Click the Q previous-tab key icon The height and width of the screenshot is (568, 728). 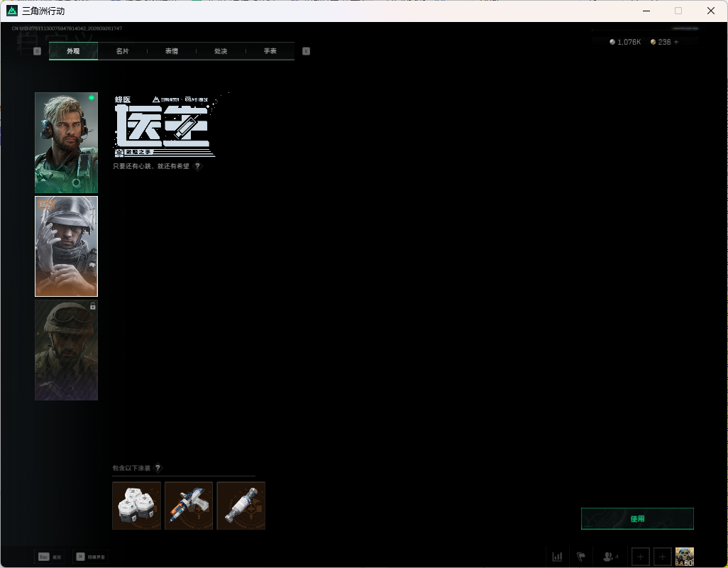[x=37, y=51]
